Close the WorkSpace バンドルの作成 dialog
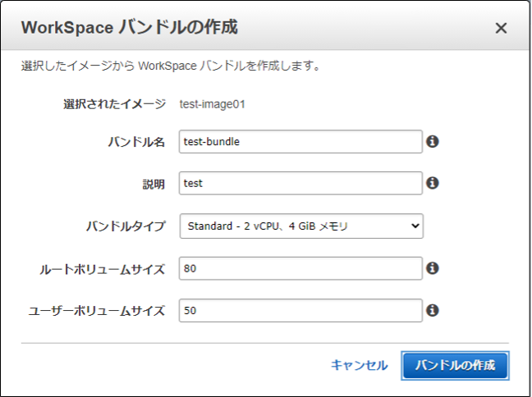 (x=501, y=28)
